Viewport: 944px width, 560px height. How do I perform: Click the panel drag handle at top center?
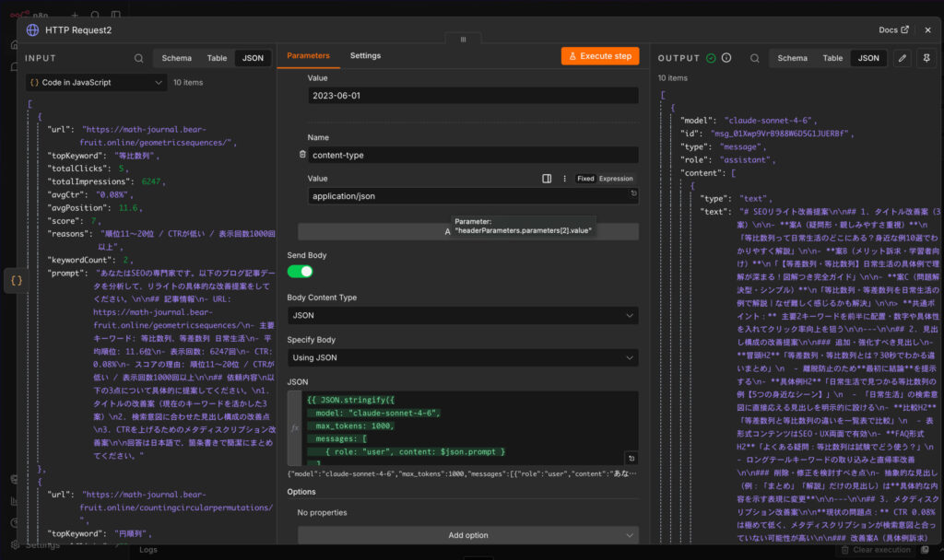coord(463,39)
